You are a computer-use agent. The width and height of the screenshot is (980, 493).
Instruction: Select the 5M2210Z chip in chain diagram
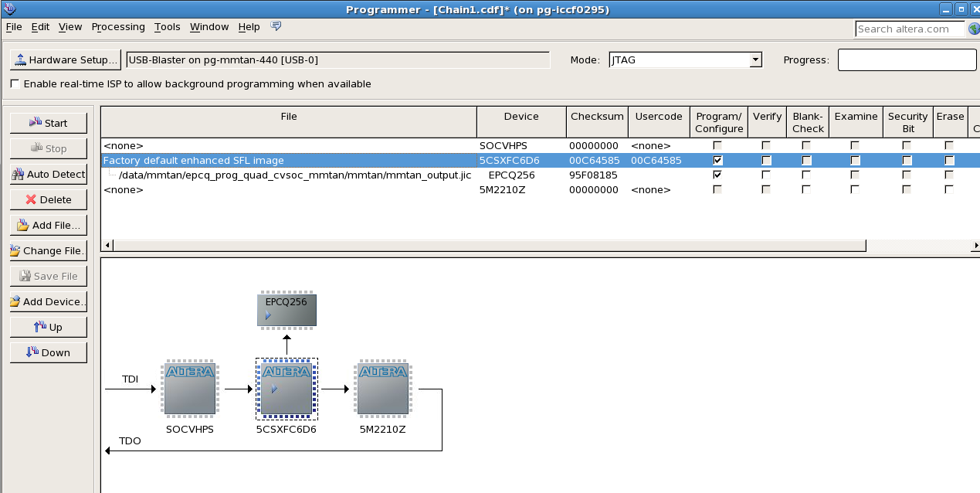tap(383, 389)
